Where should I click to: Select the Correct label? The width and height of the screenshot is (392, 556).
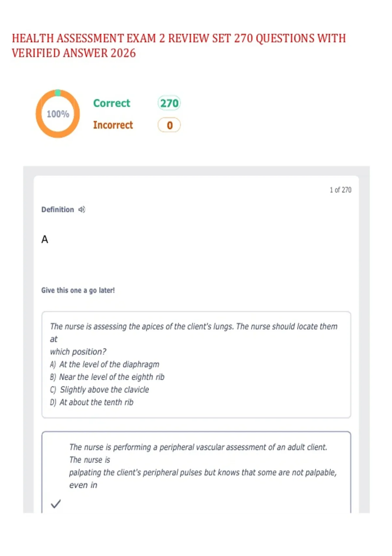pos(112,103)
